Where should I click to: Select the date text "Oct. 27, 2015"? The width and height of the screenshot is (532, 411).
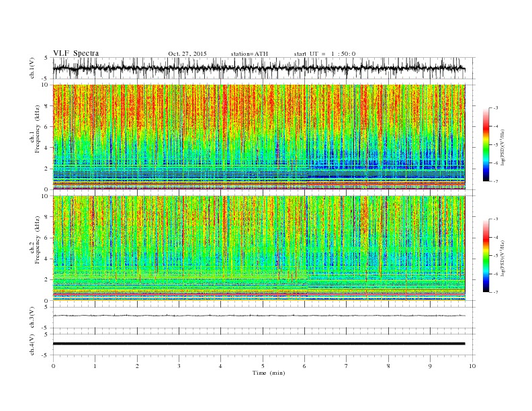(187, 54)
